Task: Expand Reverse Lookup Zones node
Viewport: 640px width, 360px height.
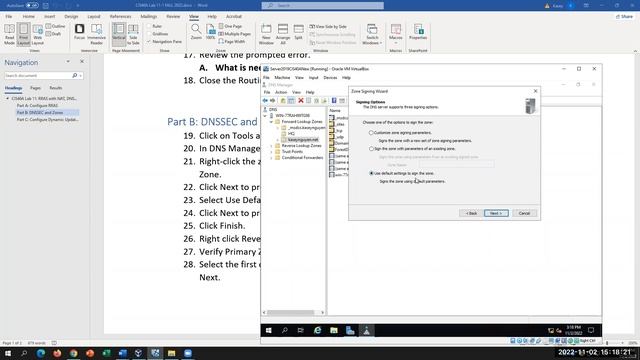Action: (271, 146)
